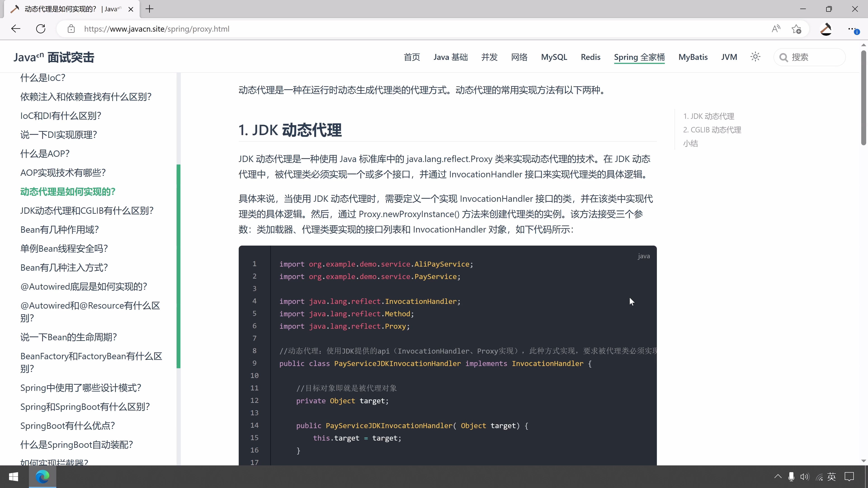This screenshot has width=868, height=488.
Task: Start Read Aloud for the page
Action: pyautogui.click(x=776, y=29)
